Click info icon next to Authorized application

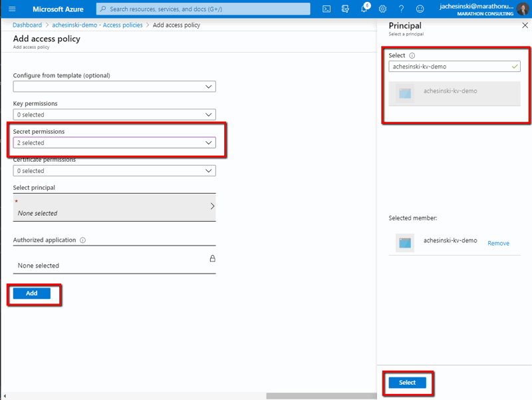[82, 240]
